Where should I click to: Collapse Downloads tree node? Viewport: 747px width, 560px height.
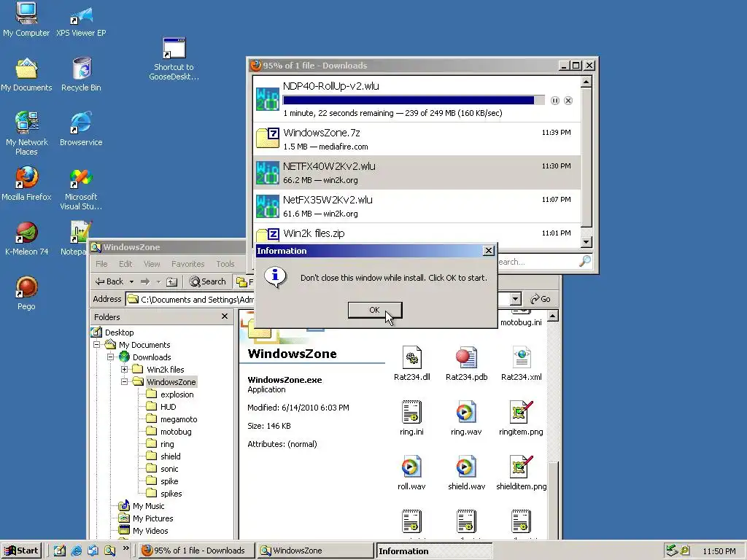[111, 357]
